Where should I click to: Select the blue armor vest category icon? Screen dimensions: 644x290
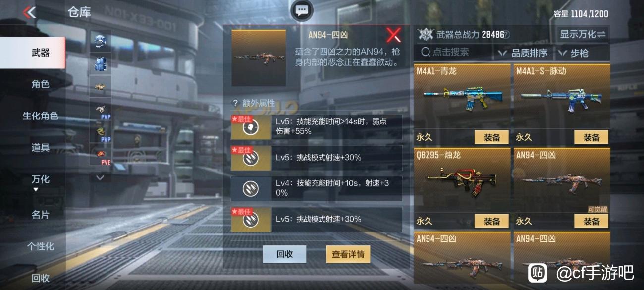(100, 63)
